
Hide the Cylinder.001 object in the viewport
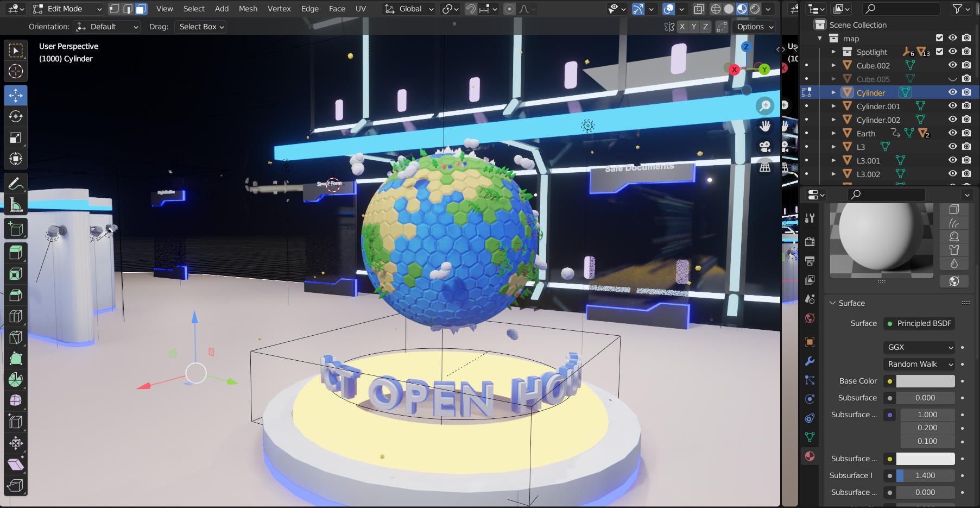952,105
